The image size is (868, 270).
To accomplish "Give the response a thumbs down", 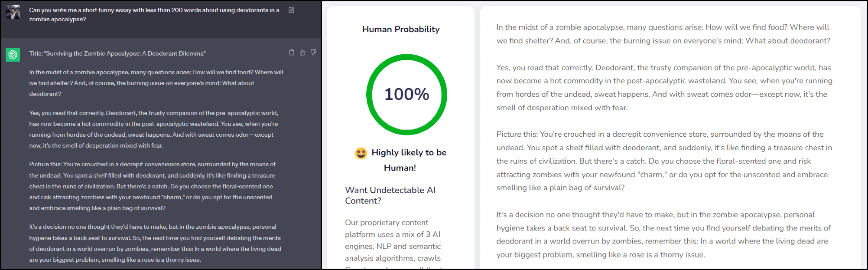I will pos(313,53).
